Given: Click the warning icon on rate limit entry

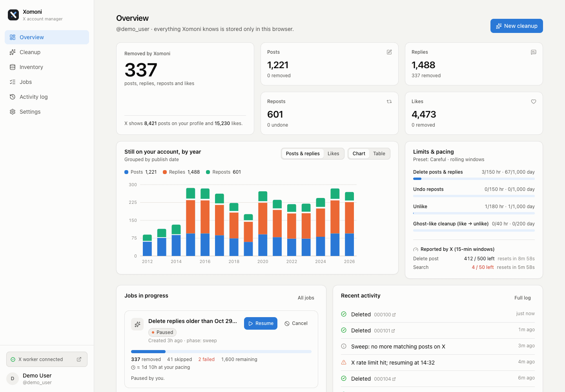Looking at the screenshot, I should 344,363.
